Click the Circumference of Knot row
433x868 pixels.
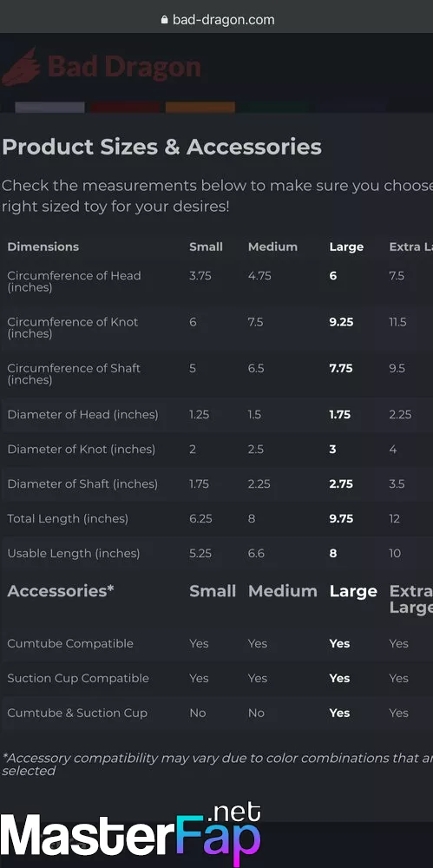(x=217, y=328)
